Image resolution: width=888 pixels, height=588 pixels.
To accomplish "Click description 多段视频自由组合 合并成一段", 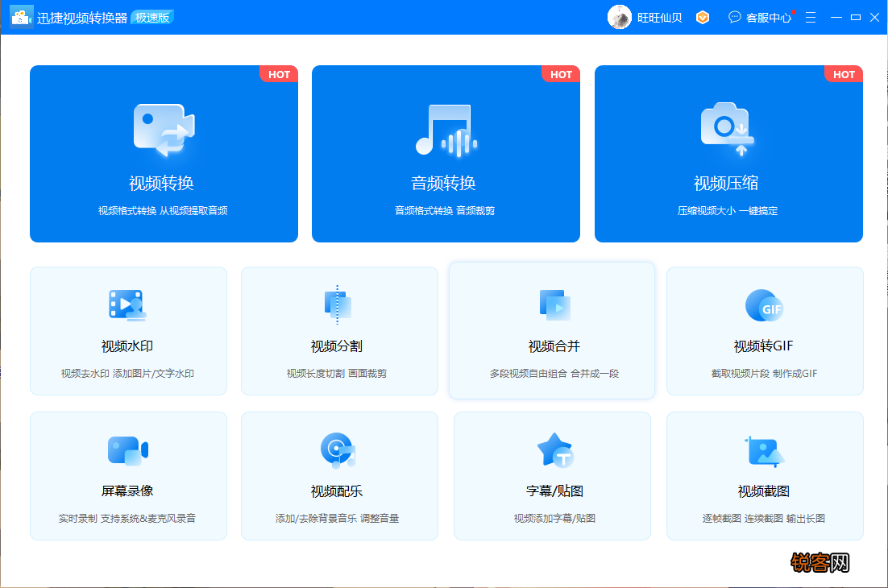I will point(554,374).
